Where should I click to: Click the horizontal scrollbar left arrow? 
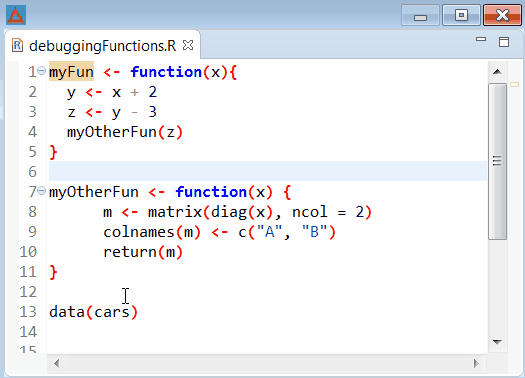(57, 363)
